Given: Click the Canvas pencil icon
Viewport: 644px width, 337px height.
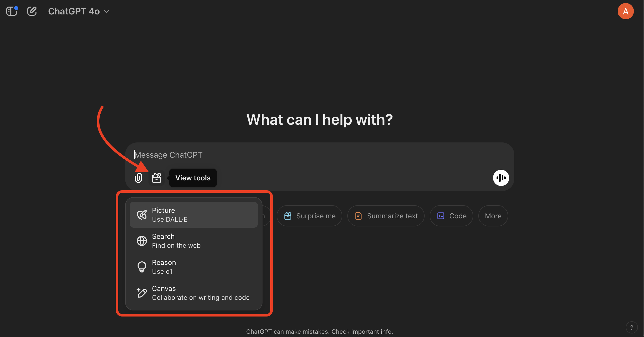Looking at the screenshot, I should click(x=142, y=293).
